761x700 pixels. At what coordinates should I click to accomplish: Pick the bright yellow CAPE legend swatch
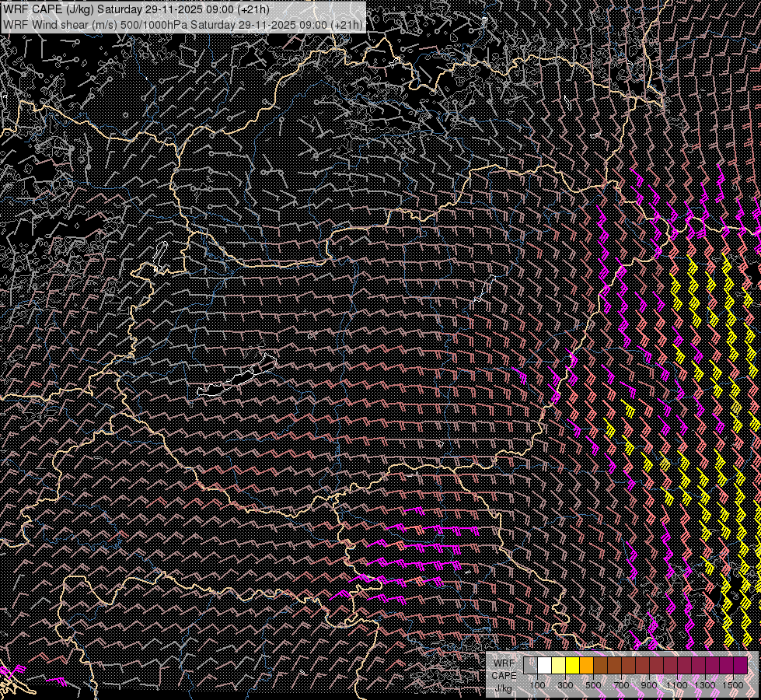(x=572, y=665)
